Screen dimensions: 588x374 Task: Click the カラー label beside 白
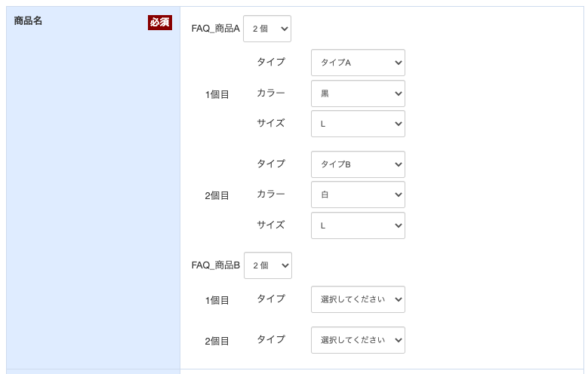[271, 194]
